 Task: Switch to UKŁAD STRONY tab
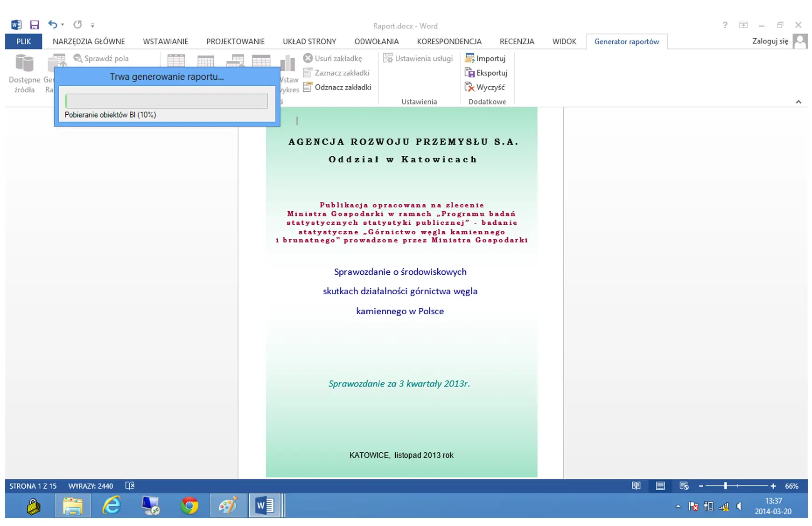tap(309, 42)
